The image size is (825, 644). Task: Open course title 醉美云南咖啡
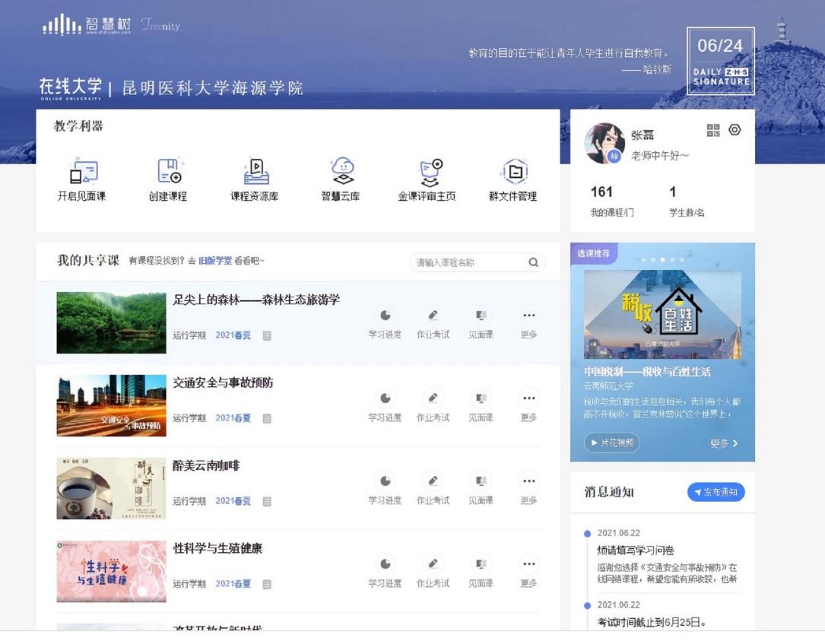coord(206,465)
